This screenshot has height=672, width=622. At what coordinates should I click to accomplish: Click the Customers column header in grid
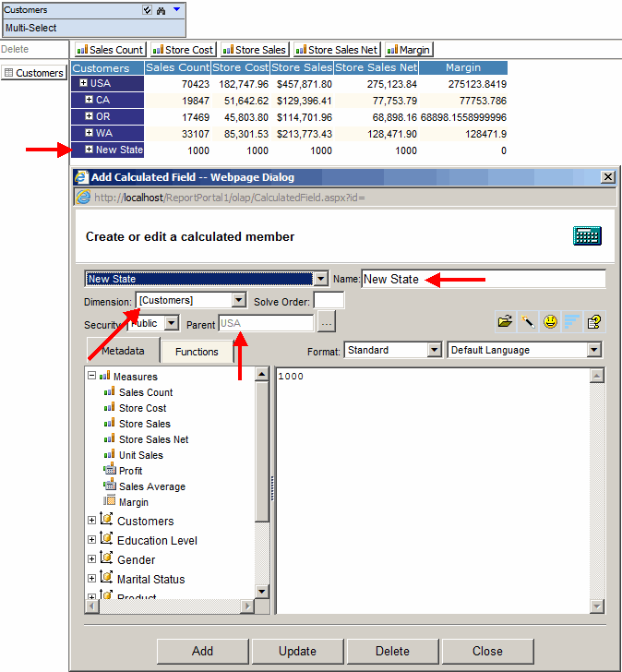108,67
